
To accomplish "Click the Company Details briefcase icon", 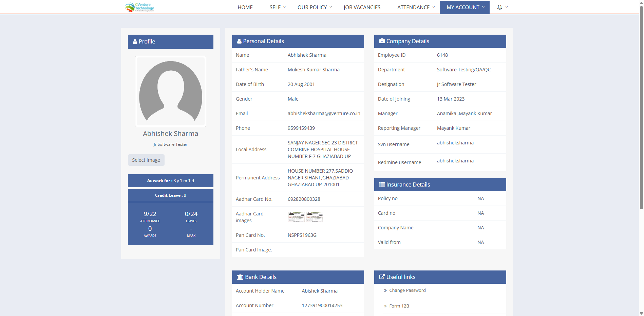I will coord(382,41).
